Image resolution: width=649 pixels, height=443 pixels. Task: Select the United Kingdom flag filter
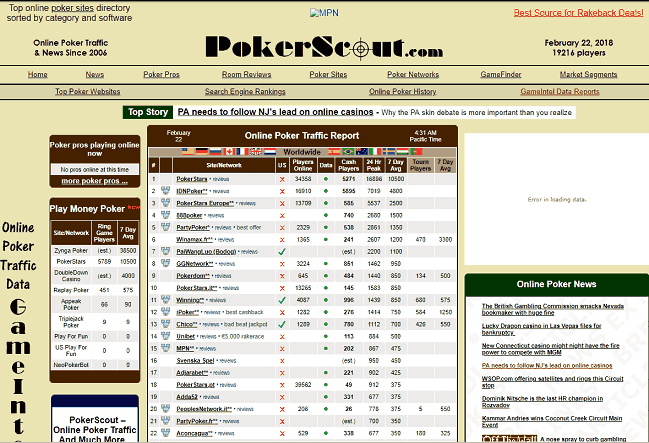click(256, 152)
